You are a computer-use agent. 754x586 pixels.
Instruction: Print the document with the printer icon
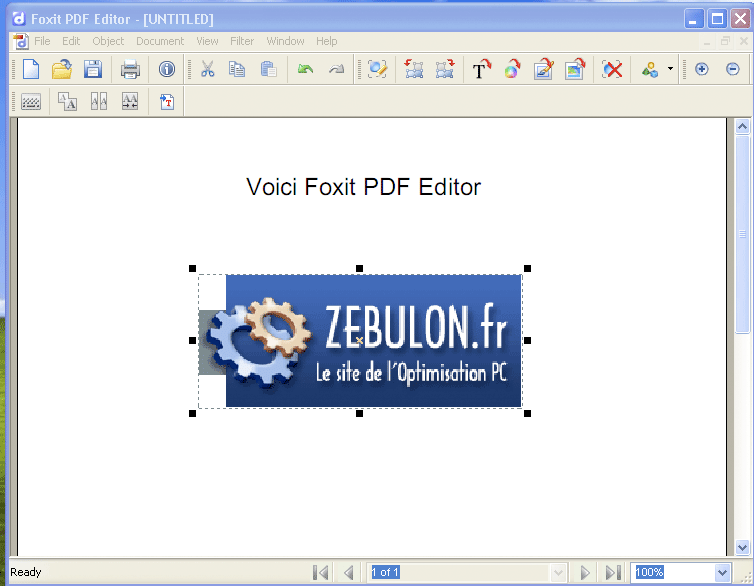coord(130,69)
